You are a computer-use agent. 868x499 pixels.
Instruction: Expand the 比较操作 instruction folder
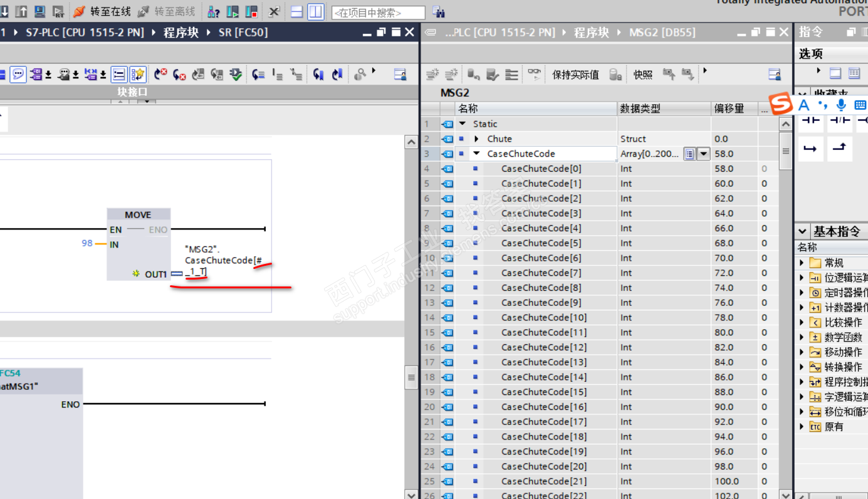coord(802,322)
